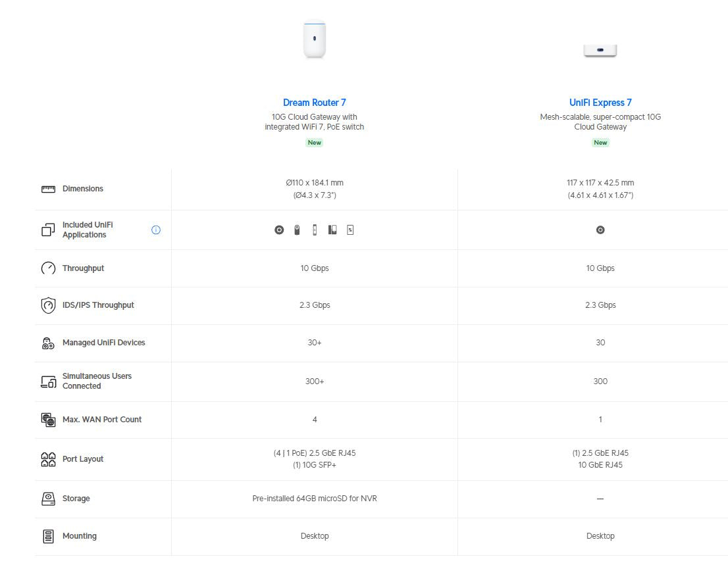Click the New badge under UniFi Express 7
This screenshot has height=567, width=728.
pyautogui.click(x=600, y=143)
